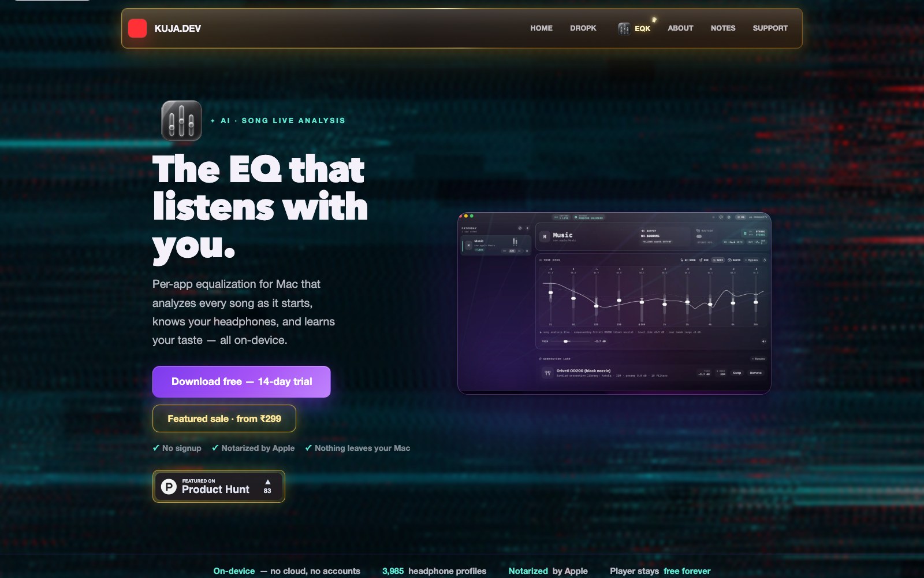Screen dimensions: 924x578
Task: Click the KUJA.DEV site name
Action: tap(177, 28)
